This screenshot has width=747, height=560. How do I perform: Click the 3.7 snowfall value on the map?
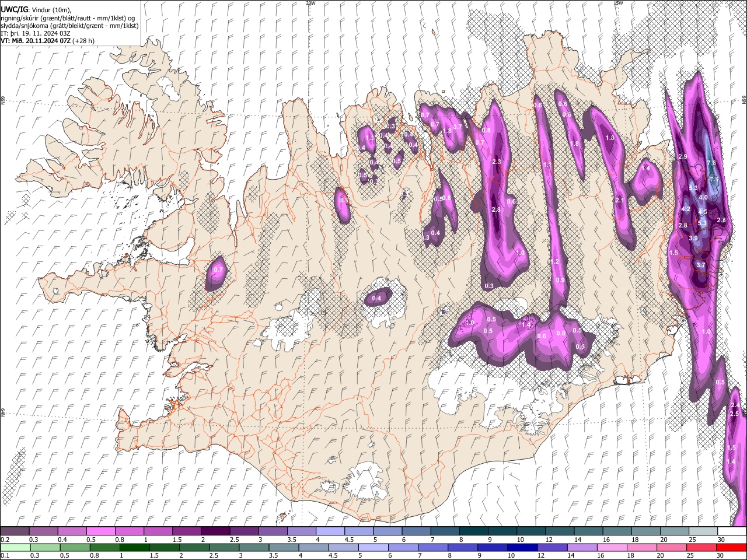click(x=701, y=264)
